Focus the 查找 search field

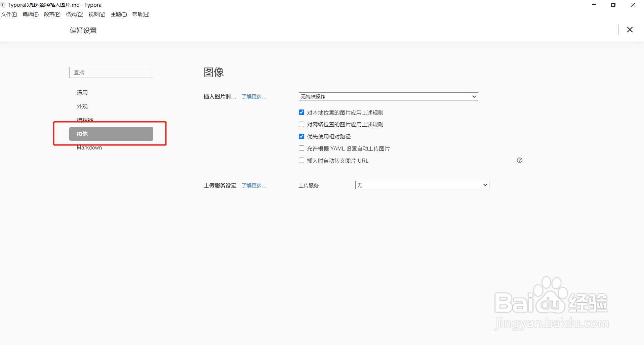click(x=111, y=72)
